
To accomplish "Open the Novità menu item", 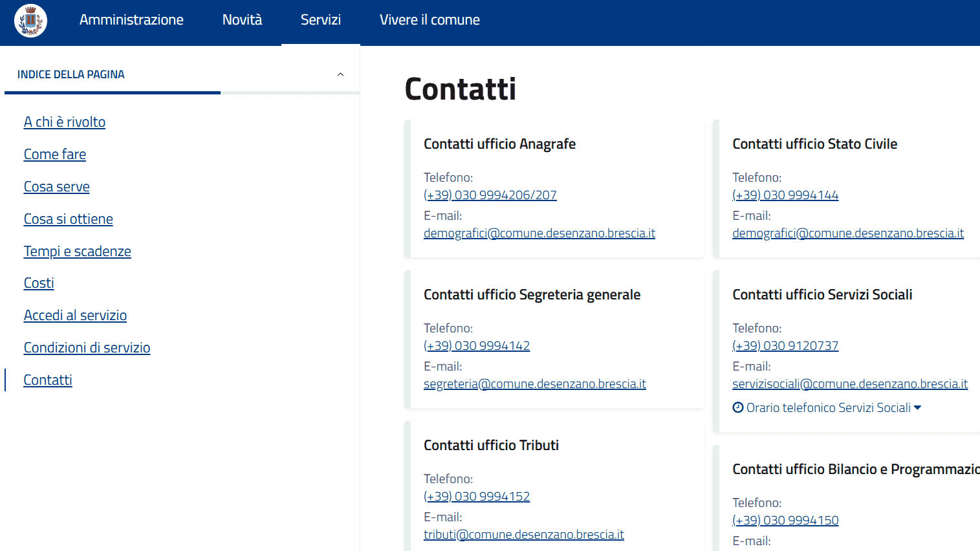I will tap(242, 20).
